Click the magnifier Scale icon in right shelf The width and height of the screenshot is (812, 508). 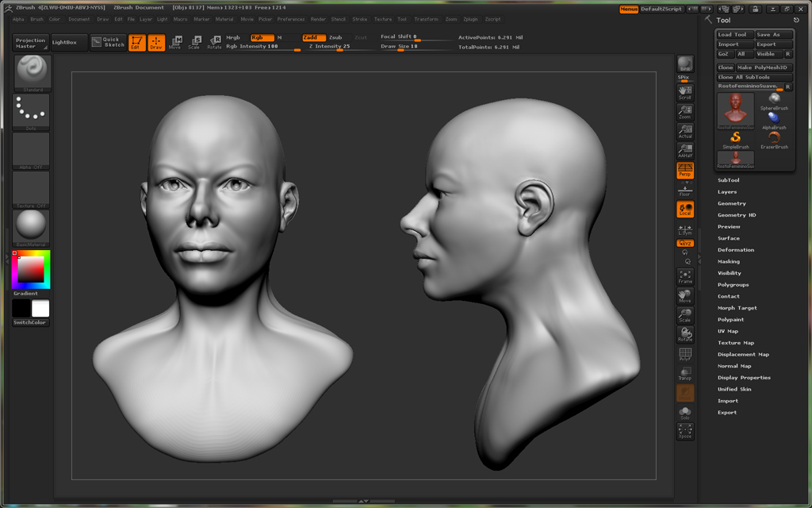tap(685, 315)
